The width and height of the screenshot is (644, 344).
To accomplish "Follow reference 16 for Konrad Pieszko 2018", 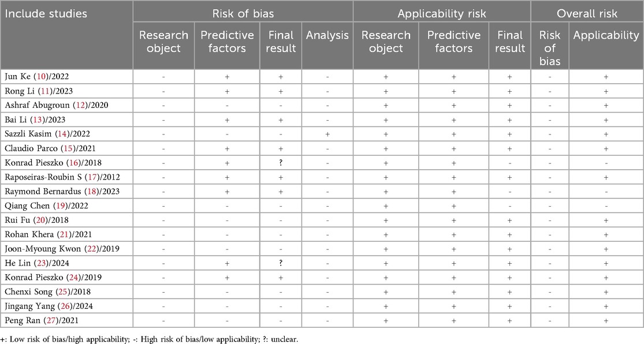I will pos(73,163).
